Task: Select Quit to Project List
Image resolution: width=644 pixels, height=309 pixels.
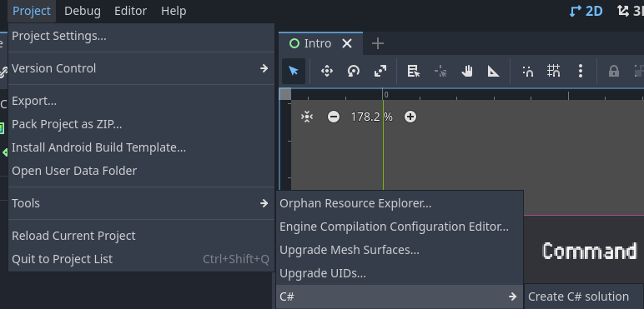Action: coord(141,259)
